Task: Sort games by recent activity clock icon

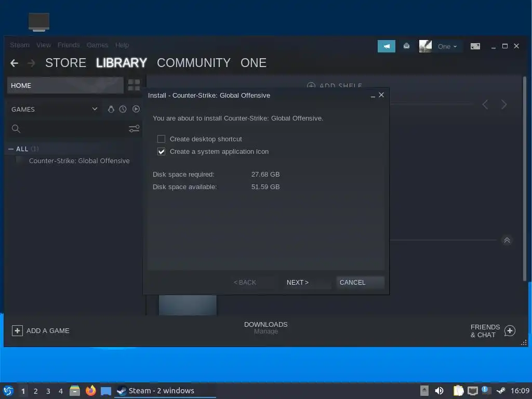Action: click(123, 109)
